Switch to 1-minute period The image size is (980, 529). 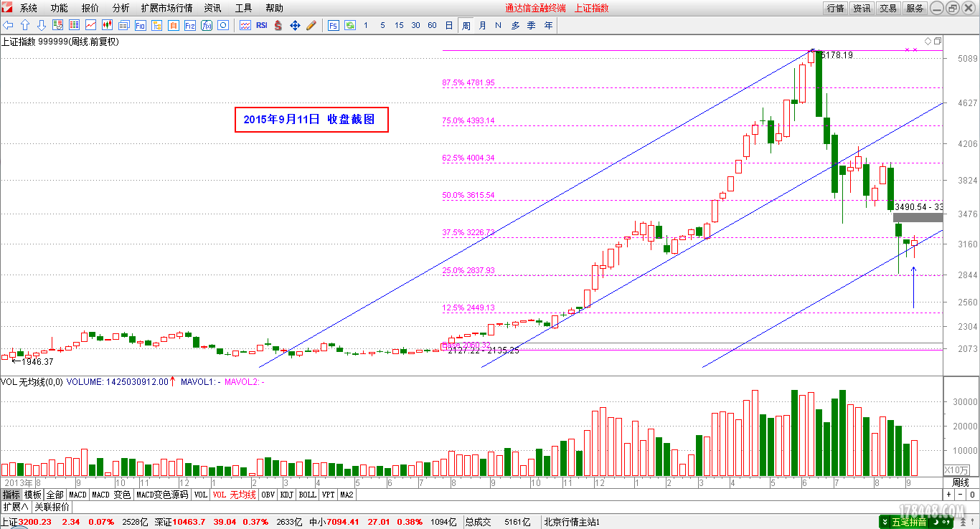click(x=366, y=25)
